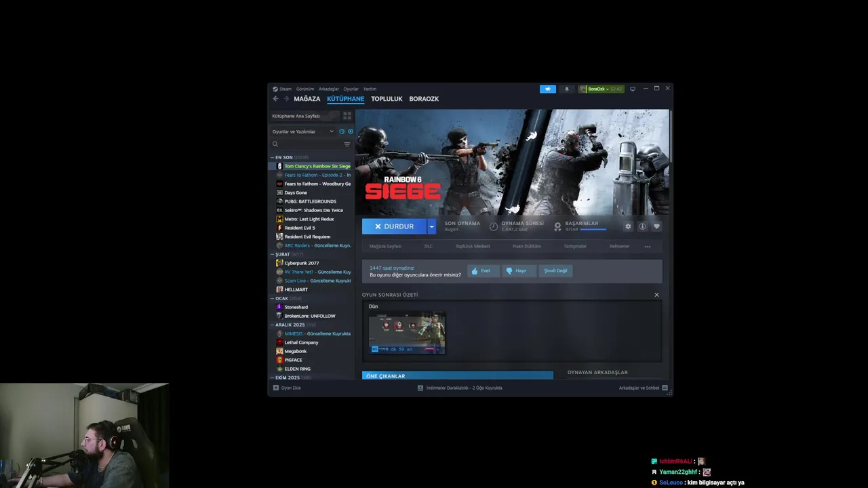Switch to KÜTÜPHANE tab
The width and height of the screenshot is (868, 488).
(345, 99)
